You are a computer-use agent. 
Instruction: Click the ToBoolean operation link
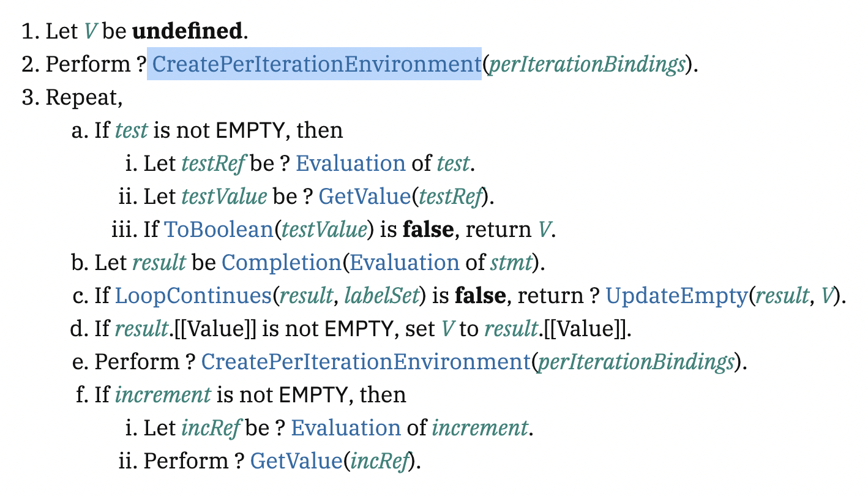219,230
